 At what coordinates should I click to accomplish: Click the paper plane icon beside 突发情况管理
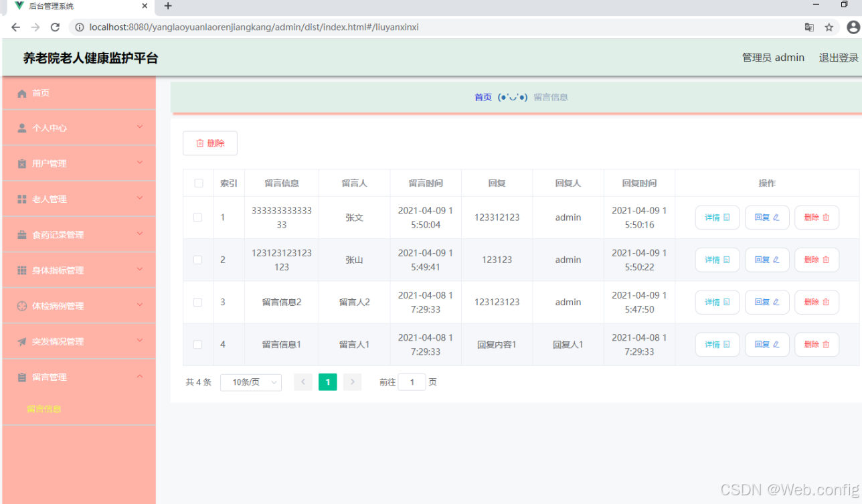coord(22,341)
